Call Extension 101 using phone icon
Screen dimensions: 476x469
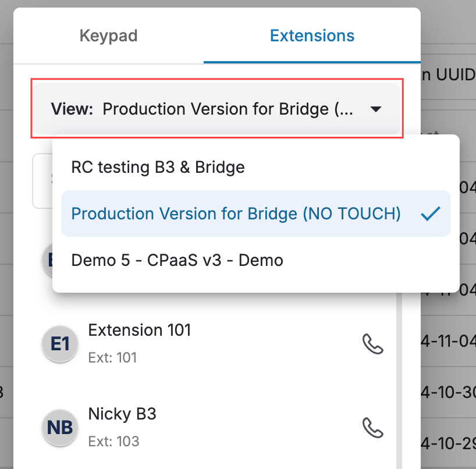tap(373, 344)
